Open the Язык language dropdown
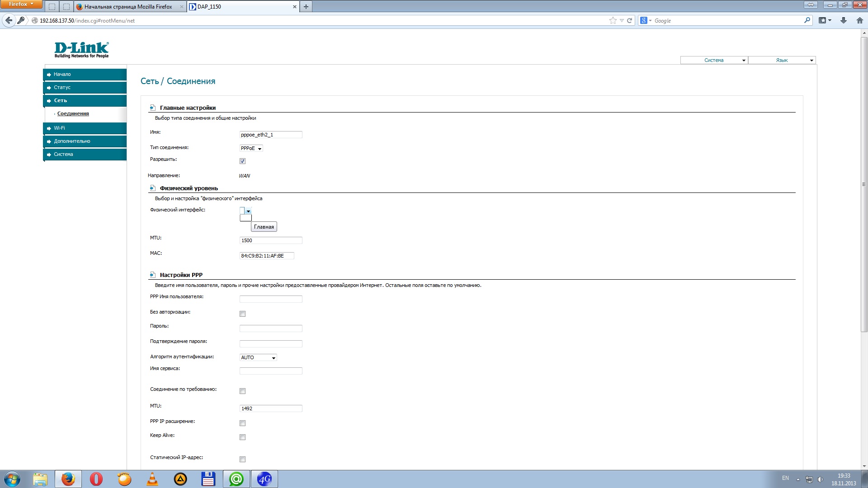868x488 pixels. coord(782,60)
